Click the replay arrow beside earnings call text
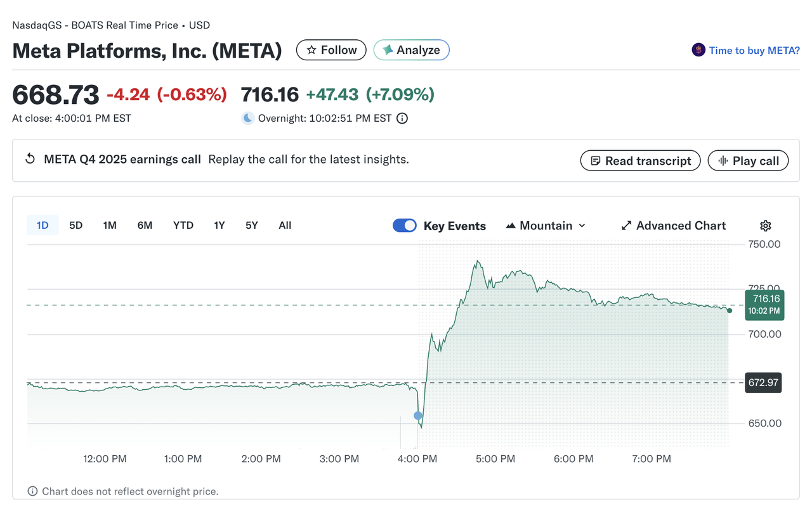 (x=30, y=159)
